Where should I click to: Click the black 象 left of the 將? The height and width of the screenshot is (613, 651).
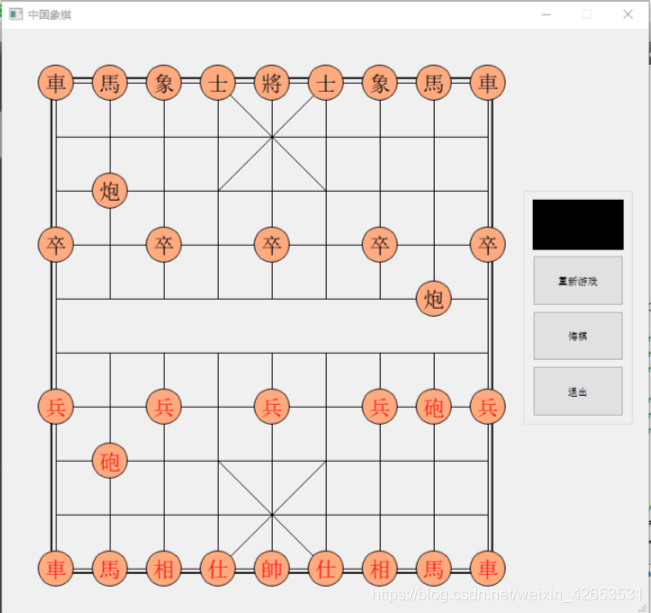click(164, 83)
